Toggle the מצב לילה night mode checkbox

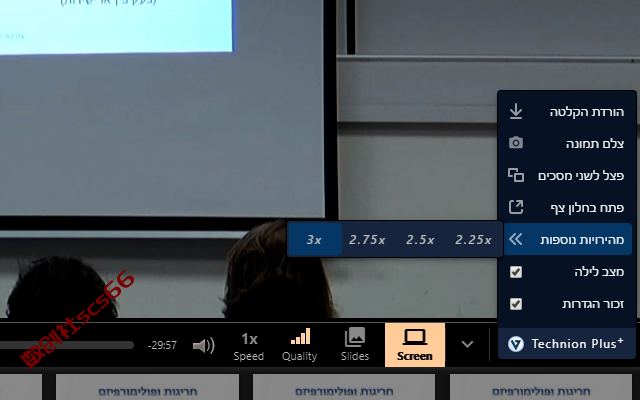click(x=516, y=272)
